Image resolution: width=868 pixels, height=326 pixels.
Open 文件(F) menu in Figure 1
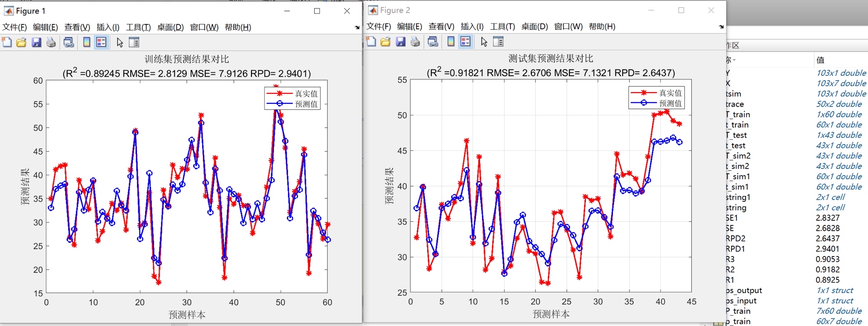click(14, 27)
